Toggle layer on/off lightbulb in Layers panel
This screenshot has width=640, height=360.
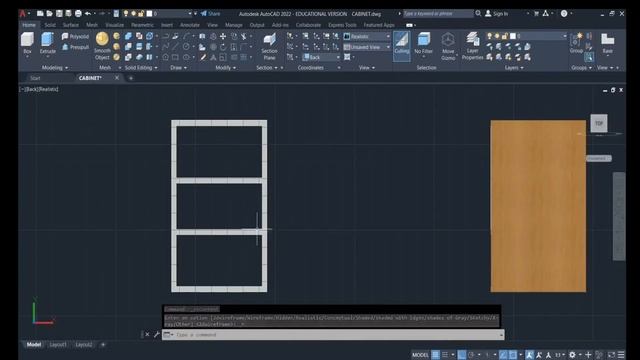pos(489,36)
